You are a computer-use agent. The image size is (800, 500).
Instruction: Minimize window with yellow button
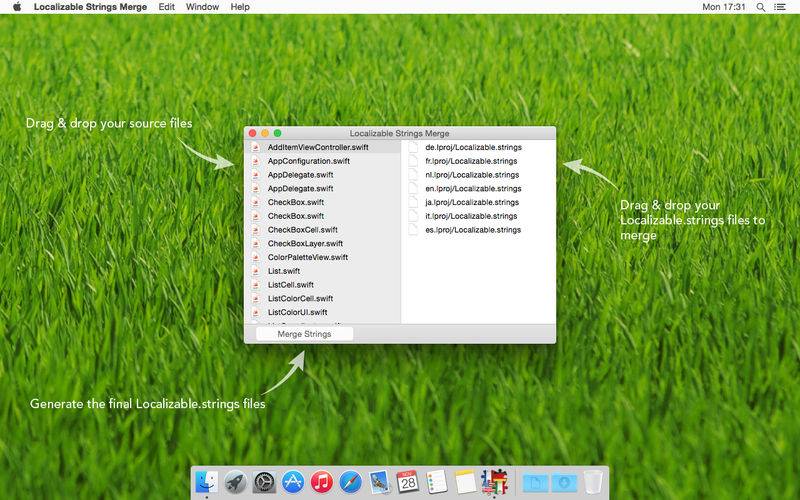(x=265, y=133)
